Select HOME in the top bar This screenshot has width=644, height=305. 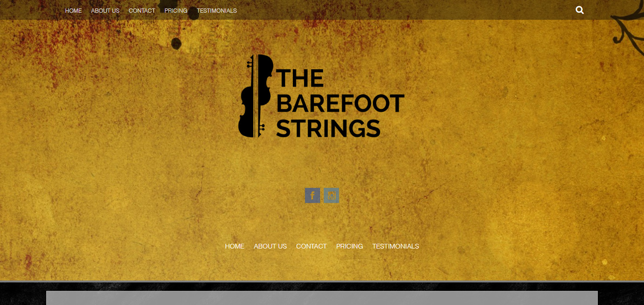coord(74,10)
